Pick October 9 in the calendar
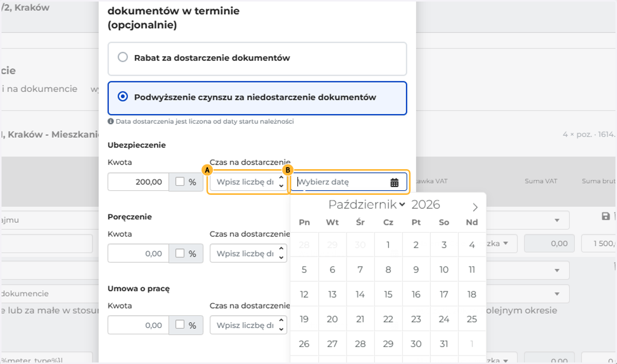This screenshot has width=617, height=364. tap(416, 270)
